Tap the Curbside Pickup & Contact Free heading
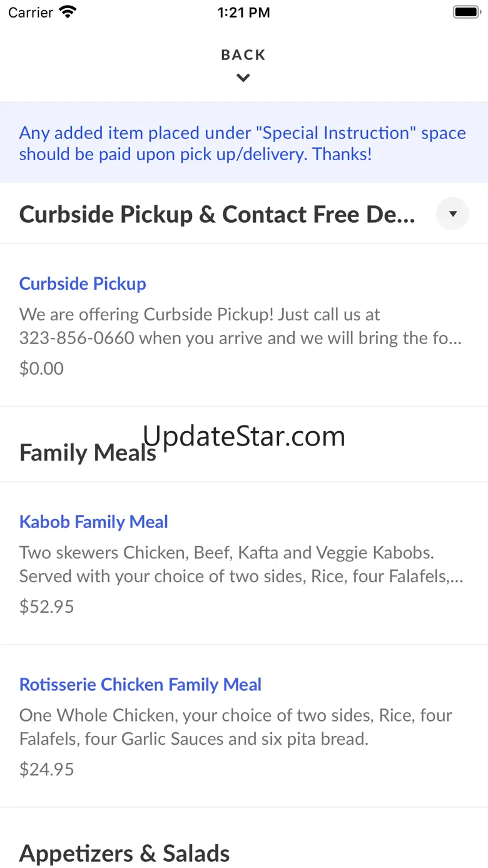 (x=216, y=215)
